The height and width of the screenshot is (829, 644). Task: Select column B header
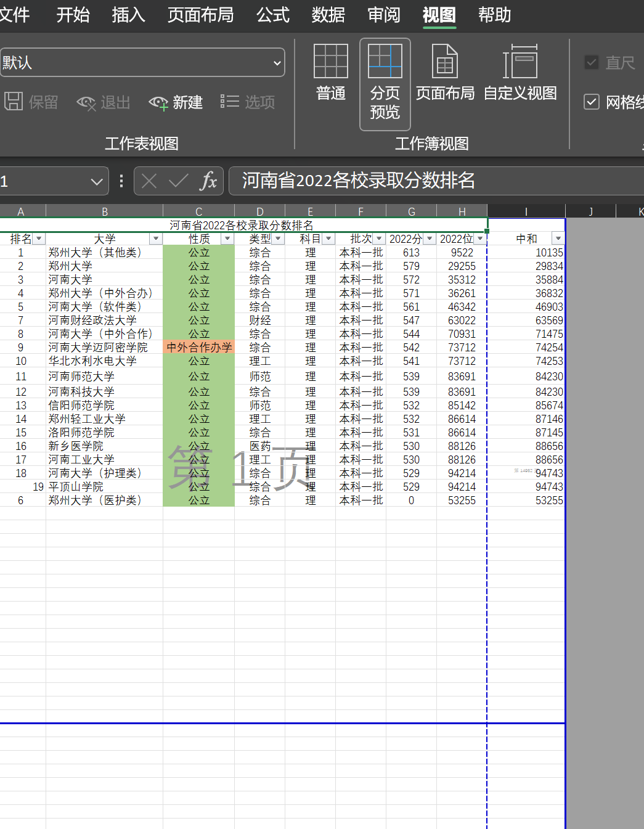(105, 211)
